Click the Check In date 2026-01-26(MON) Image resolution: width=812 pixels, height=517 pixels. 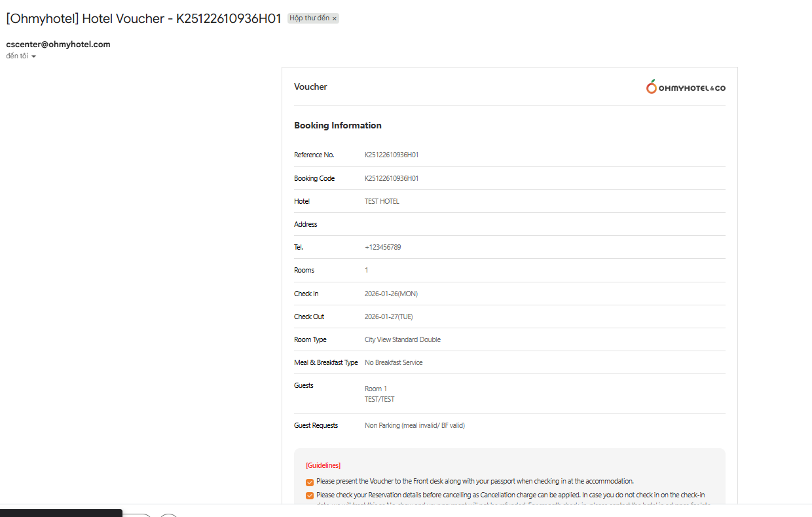[391, 294]
